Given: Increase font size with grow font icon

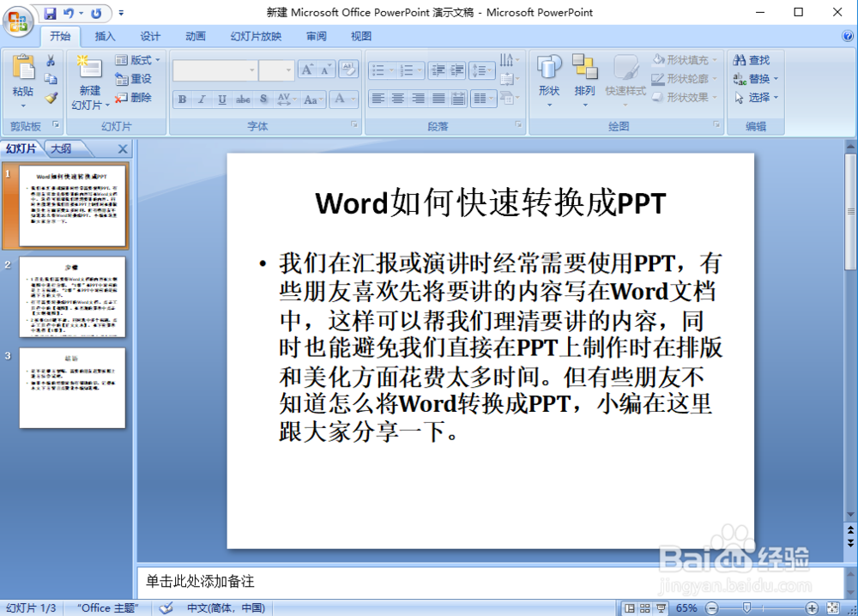Looking at the screenshot, I should 307,69.
